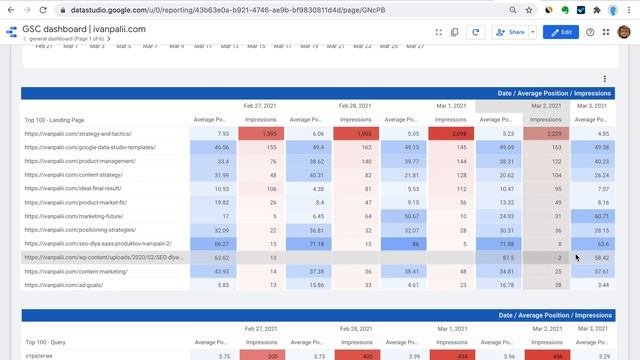
Task: Open the Chrome profile avatar
Action: (613, 10)
